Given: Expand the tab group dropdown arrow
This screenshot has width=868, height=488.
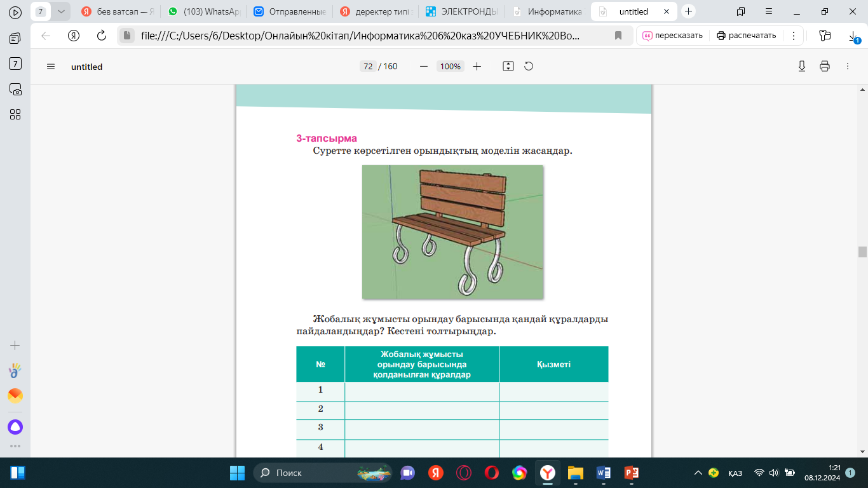Looking at the screenshot, I should [x=60, y=11].
